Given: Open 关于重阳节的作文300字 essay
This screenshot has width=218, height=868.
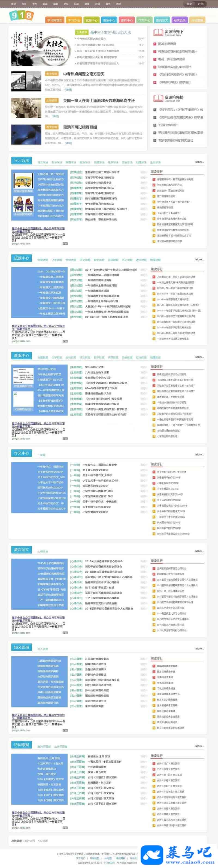Looking at the screenshot, I should click(x=97, y=506).
